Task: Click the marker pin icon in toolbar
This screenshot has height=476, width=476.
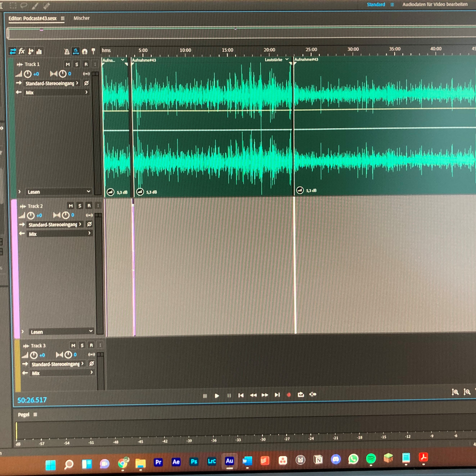Action: [x=93, y=51]
